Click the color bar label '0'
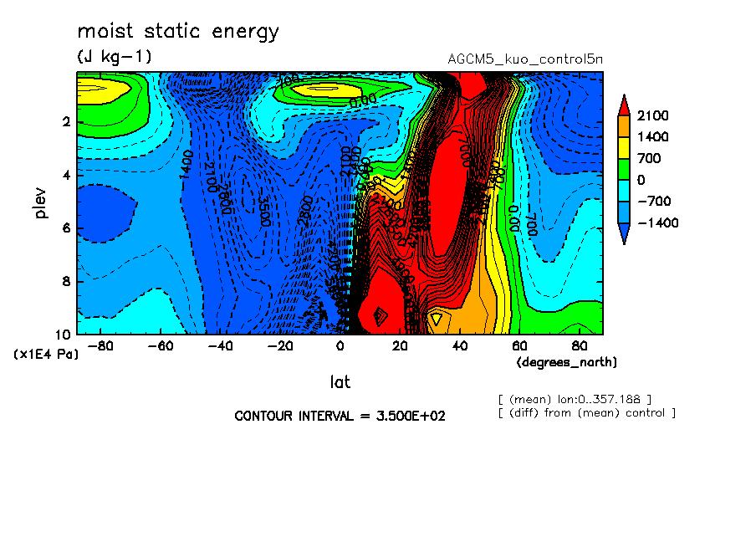The image size is (756, 547). pos(641,180)
